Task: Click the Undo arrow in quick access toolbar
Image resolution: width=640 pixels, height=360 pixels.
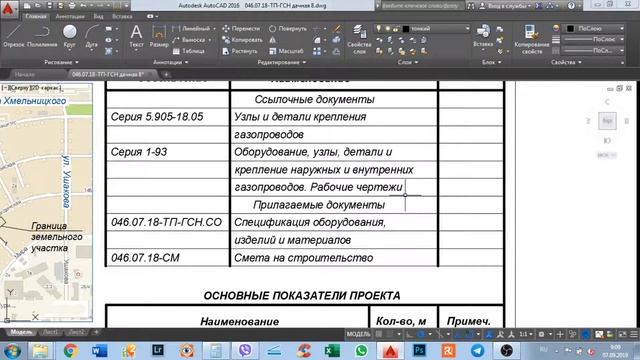Action: point(83,6)
